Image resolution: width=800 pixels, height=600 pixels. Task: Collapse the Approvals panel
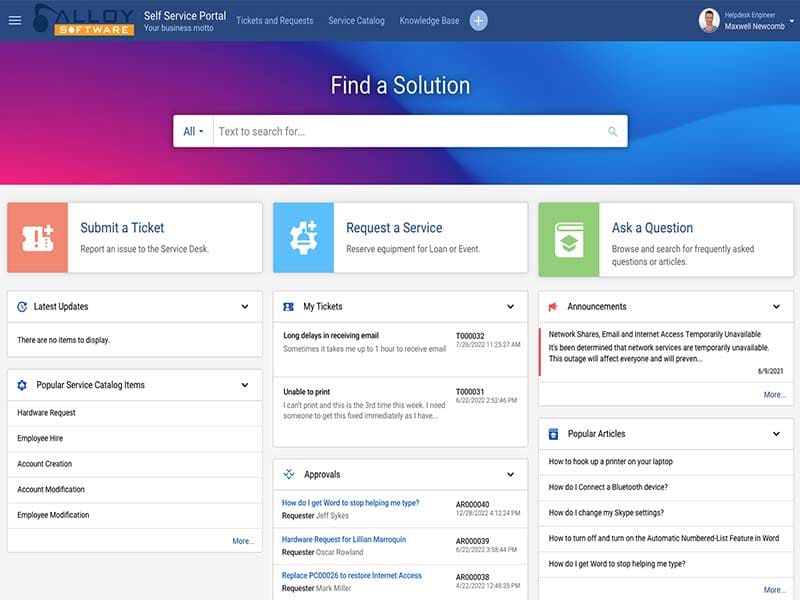point(510,474)
